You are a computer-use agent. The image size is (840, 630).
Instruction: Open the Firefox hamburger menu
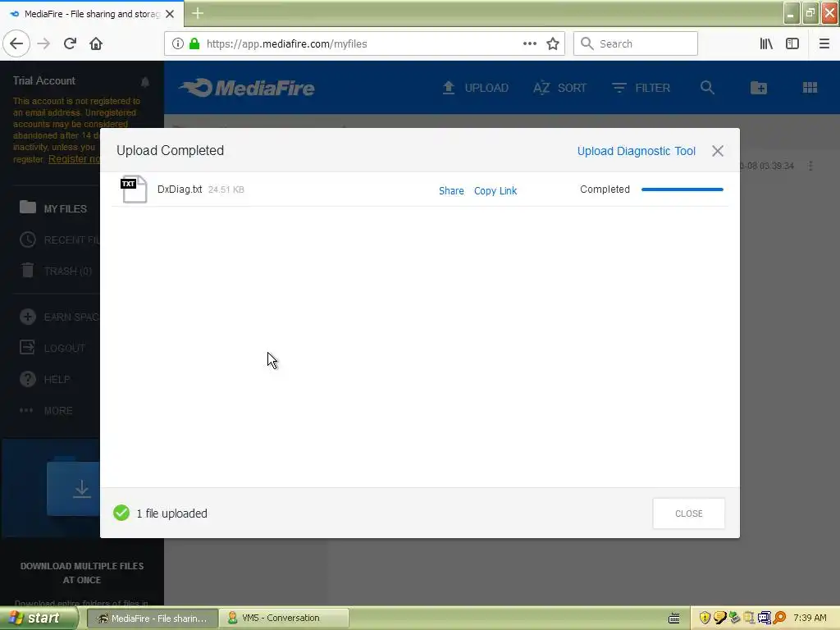[824, 43]
